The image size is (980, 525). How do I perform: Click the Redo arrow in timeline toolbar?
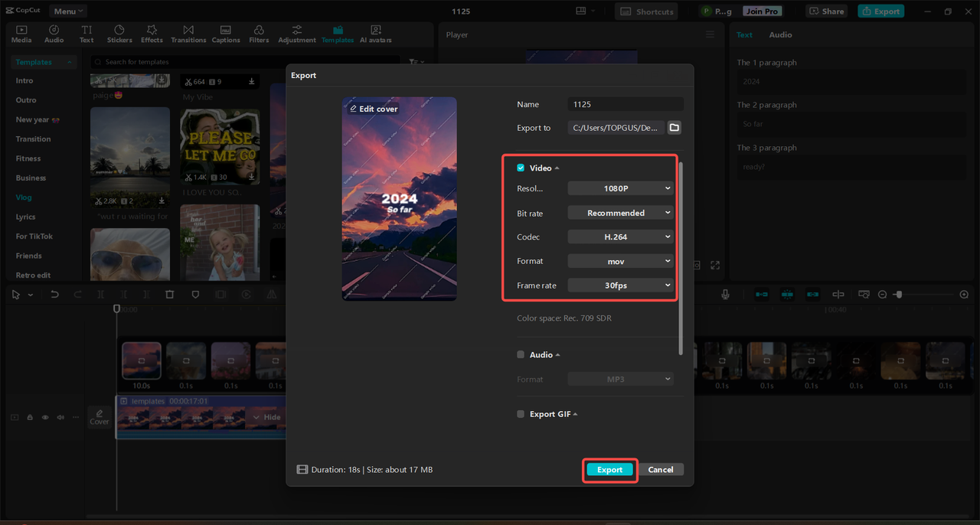click(77, 295)
